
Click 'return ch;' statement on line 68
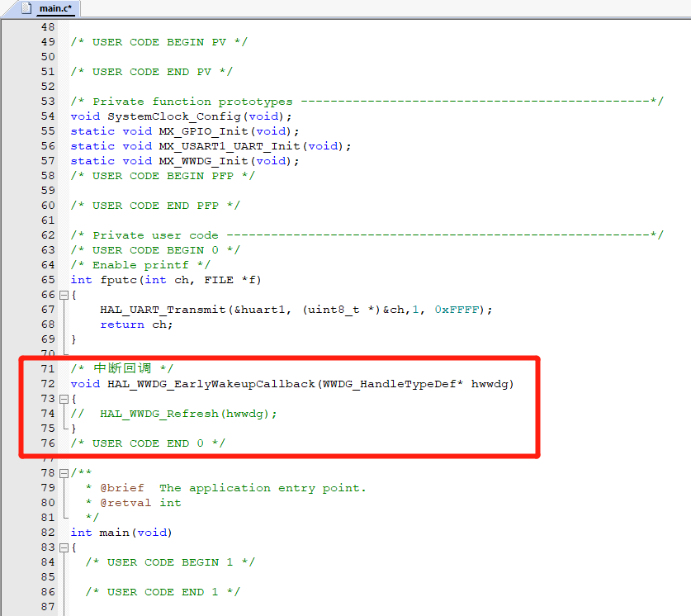point(136,325)
